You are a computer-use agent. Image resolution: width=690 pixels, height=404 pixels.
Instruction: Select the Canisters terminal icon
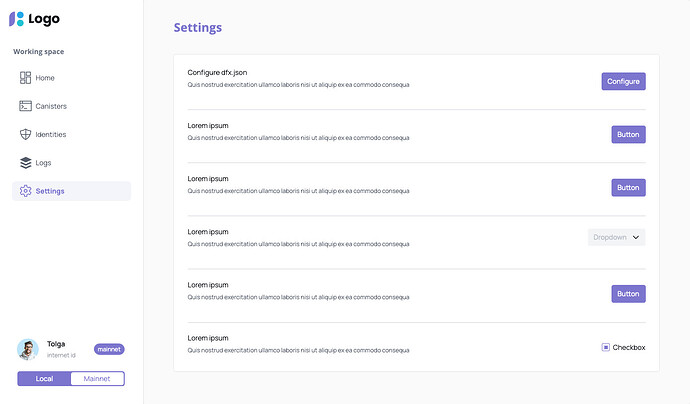point(26,106)
